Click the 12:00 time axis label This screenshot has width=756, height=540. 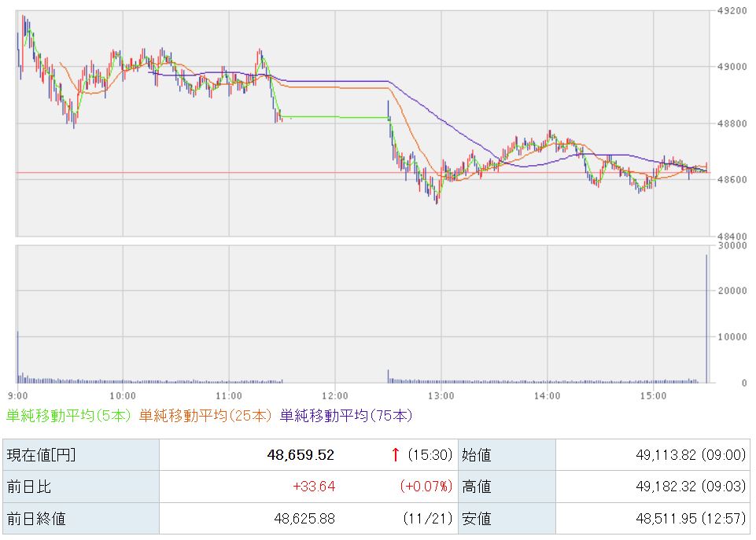(335, 395)
